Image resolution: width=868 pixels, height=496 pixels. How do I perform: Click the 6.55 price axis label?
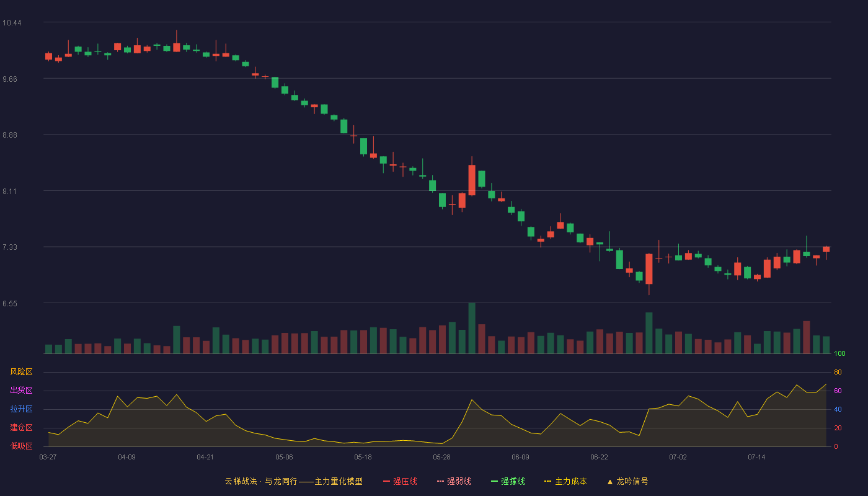click(10, 304)
